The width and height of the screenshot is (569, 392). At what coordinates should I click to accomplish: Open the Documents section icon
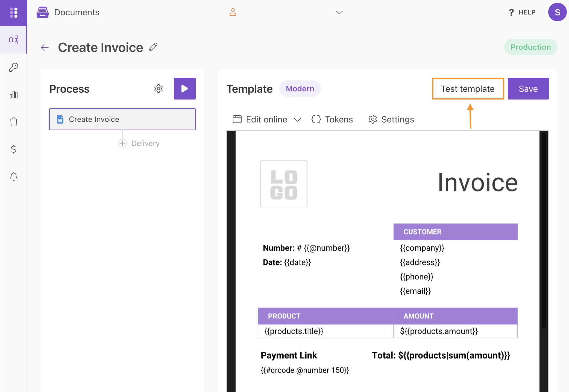pos(43,12)
